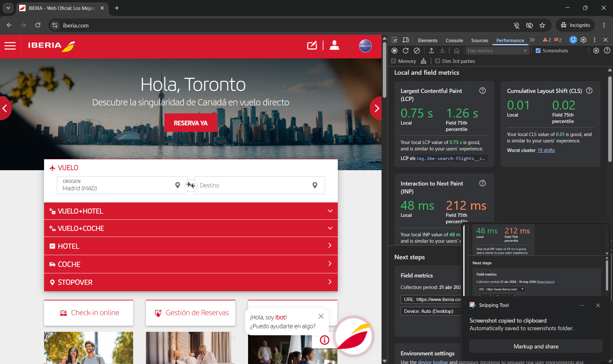This screenshot has width=613, height=364.
Task: Open a new browser tab
Action: (117, 8)
